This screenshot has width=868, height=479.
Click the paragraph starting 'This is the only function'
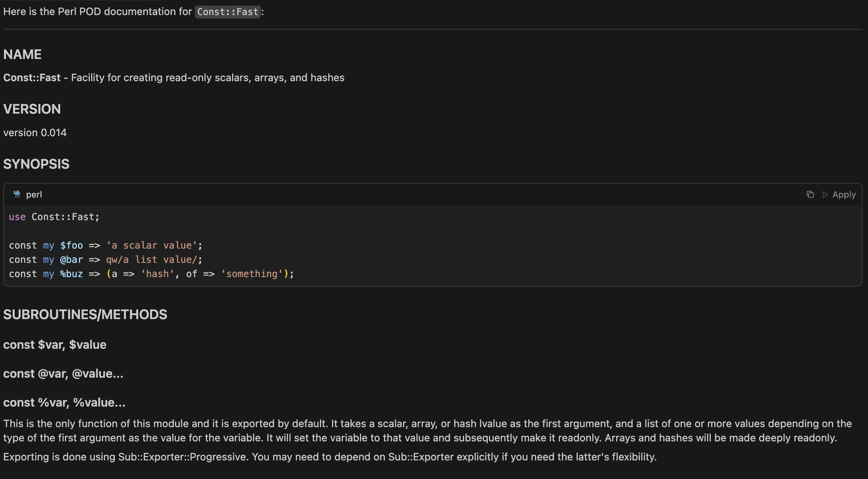click(x=428, y=431)
